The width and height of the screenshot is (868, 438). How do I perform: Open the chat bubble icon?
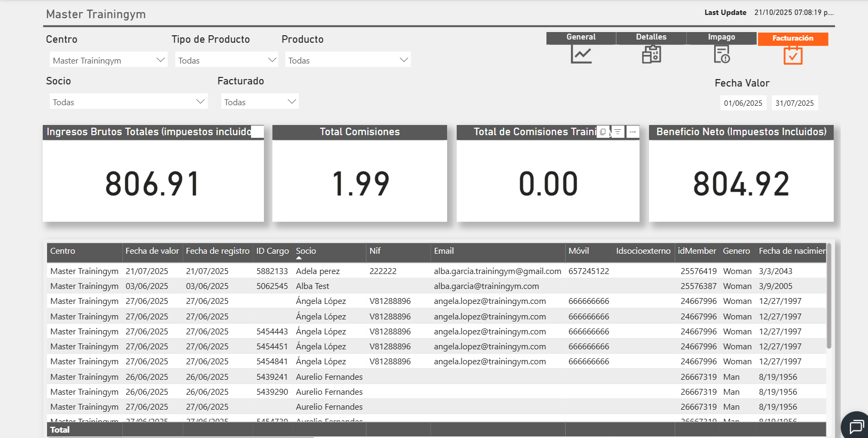point(856,426)
